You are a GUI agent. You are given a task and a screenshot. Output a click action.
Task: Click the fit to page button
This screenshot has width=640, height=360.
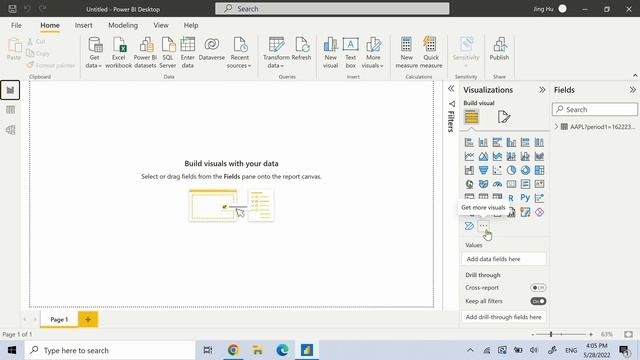[628, 334]
